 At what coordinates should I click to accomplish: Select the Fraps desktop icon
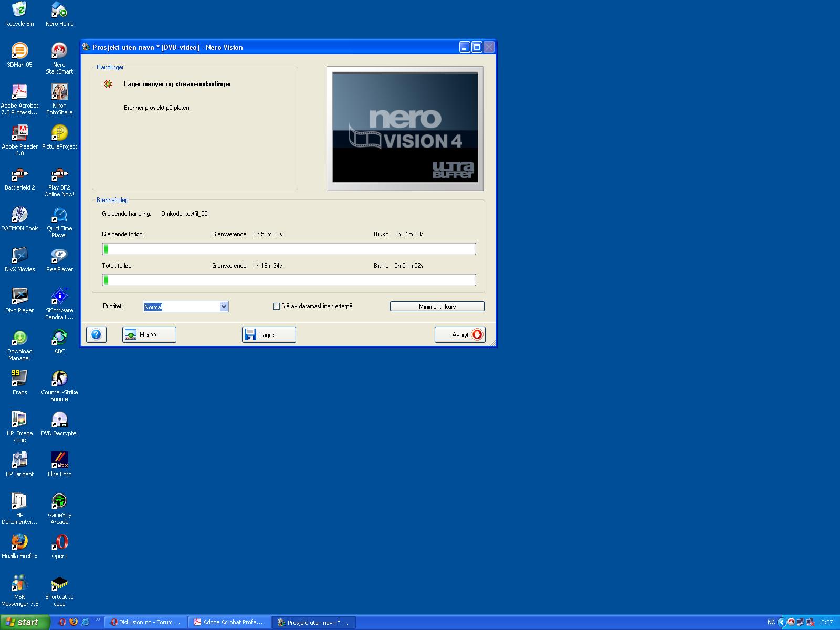tap(19, 383)
